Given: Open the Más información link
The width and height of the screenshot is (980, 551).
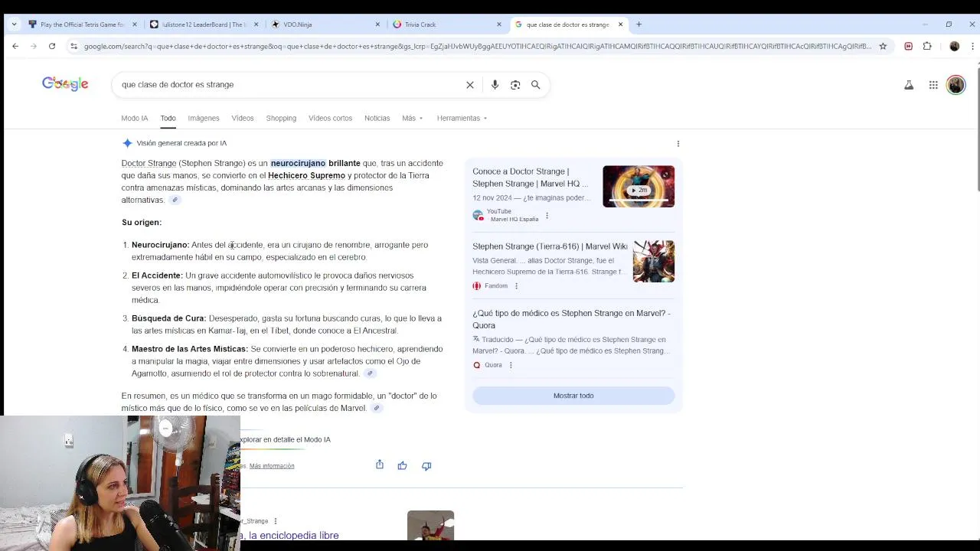Looking at the screenshot, I should [x=272, y=466].
